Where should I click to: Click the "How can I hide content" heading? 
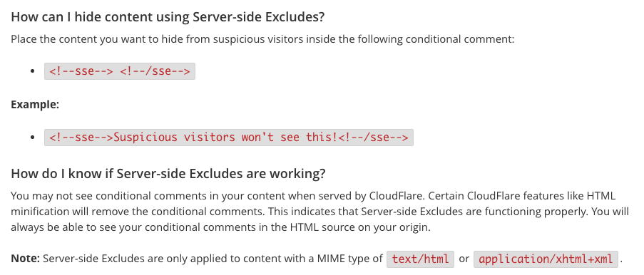pyautogui.click(x=168, y=17)
